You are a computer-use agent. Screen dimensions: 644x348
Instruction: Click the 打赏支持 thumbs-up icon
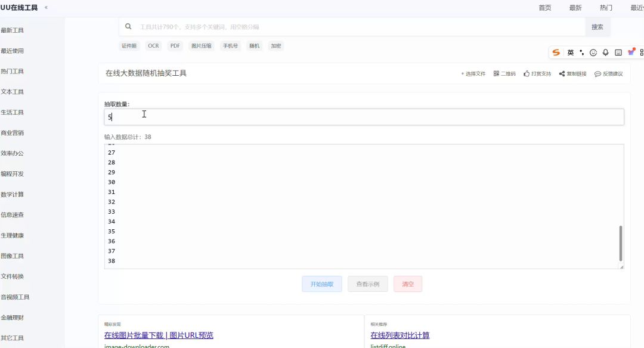527,74
